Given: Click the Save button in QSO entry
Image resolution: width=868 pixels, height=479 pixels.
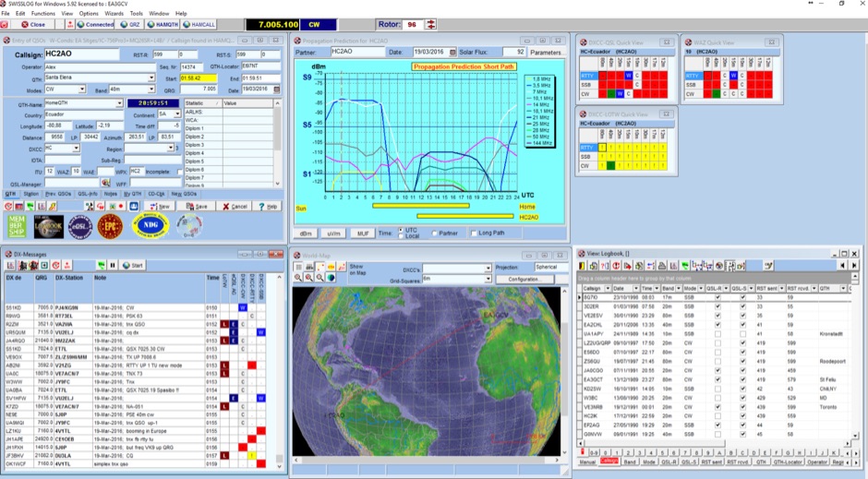Looking at the screenshot, I should click(x=198, y=206).
